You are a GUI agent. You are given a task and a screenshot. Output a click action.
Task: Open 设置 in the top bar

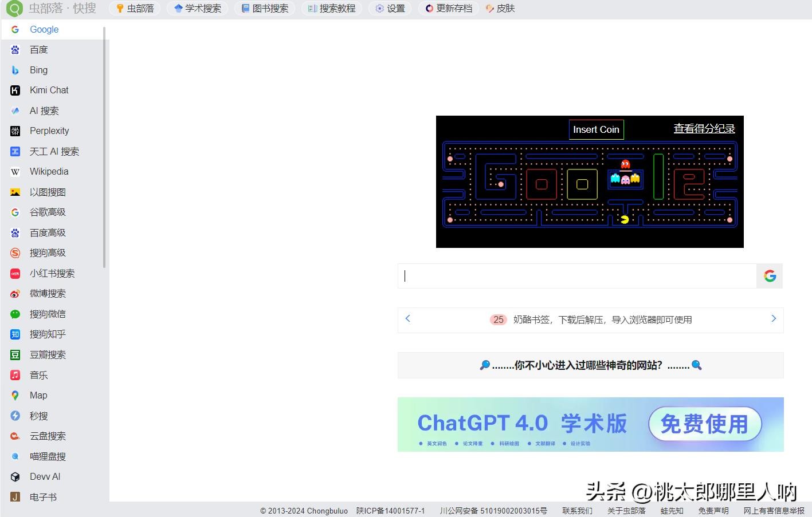(x=390, y=9)
